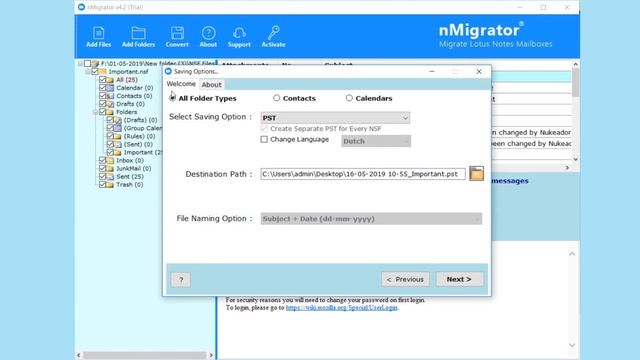
Task: Click the Sent (25) folder icon
Action: (x=110, y=177)
